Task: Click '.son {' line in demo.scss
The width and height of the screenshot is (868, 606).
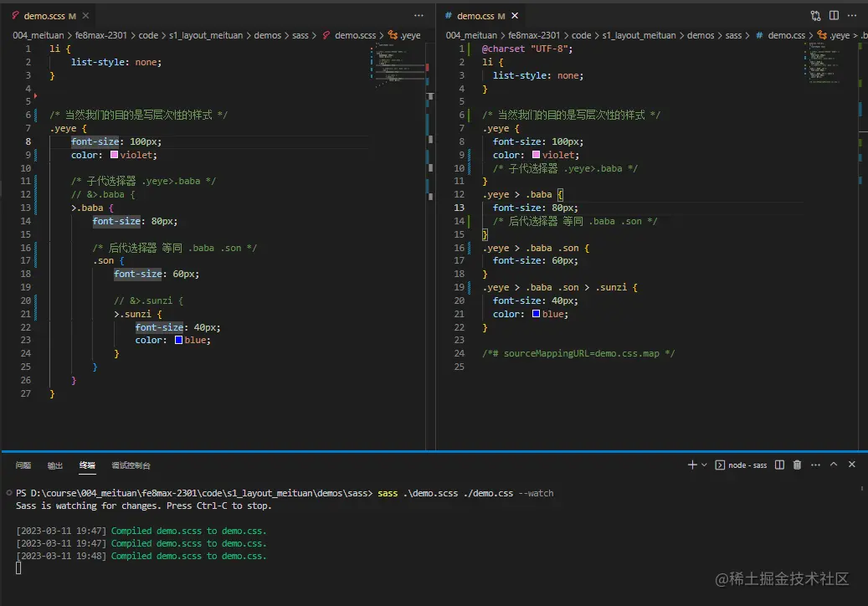Action: pyautogui.click(x=109, y=260)
